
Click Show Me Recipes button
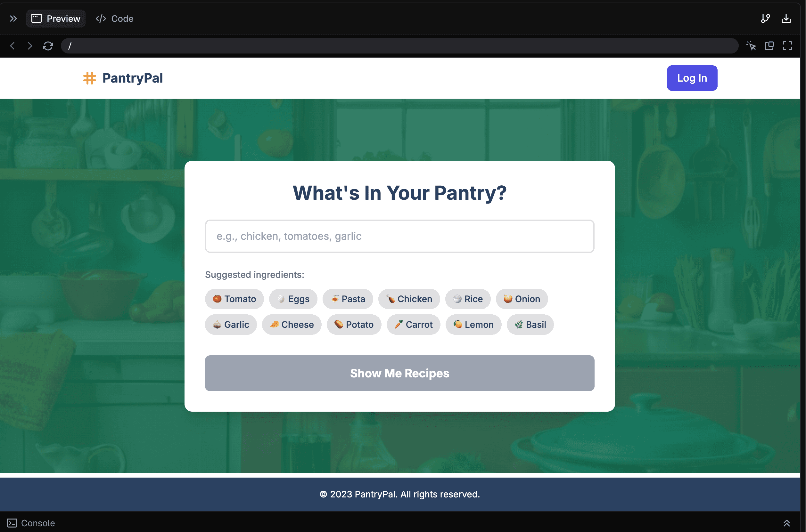(x=399, y=373)
